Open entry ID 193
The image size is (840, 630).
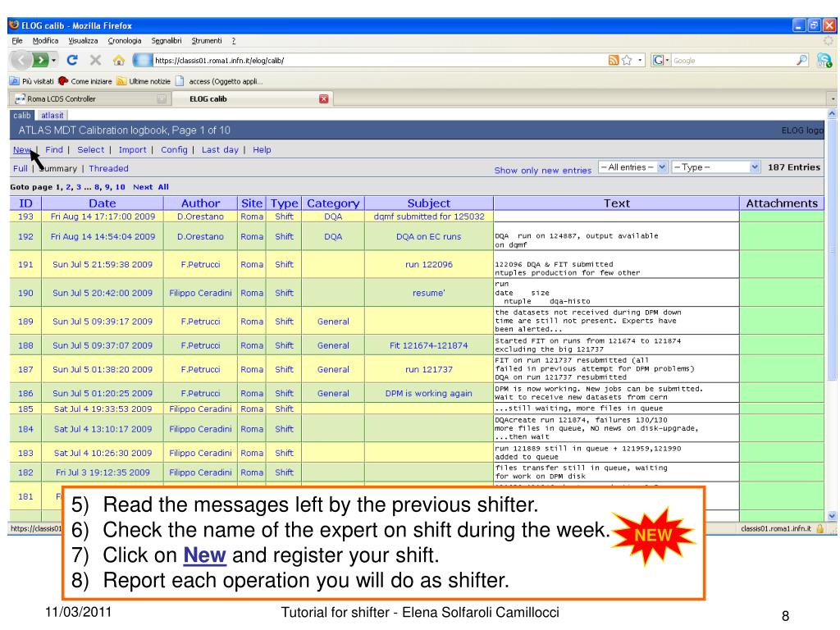25,217
